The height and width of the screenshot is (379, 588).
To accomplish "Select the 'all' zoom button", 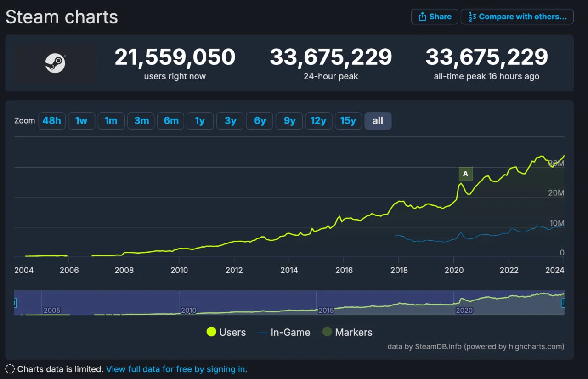I will pos(378,121).
